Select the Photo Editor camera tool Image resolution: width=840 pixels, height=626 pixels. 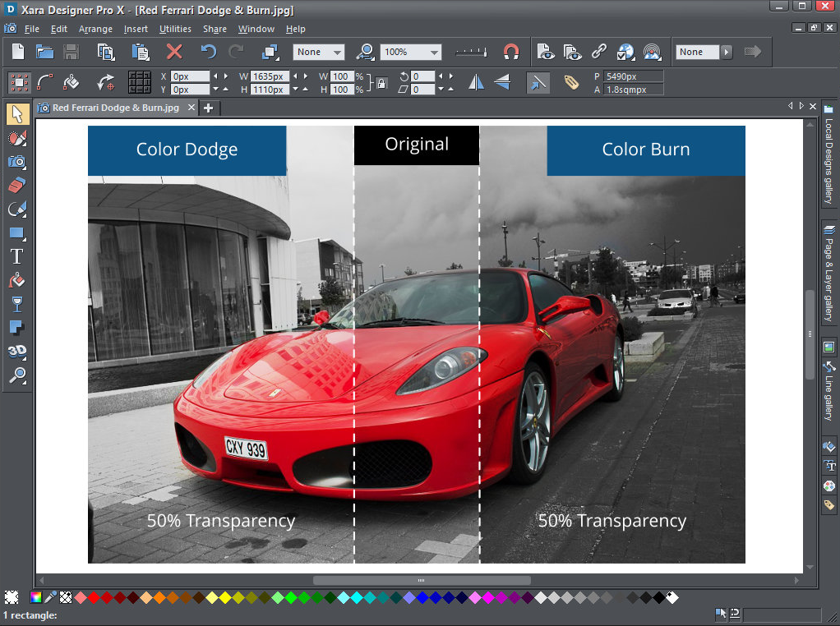pyautogui.click(x=17, y=161)
